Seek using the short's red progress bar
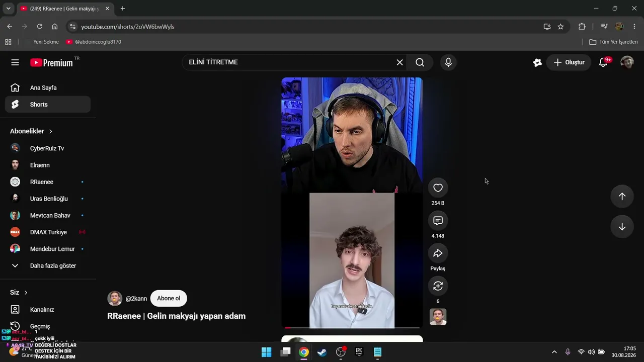 pos(352,328)
